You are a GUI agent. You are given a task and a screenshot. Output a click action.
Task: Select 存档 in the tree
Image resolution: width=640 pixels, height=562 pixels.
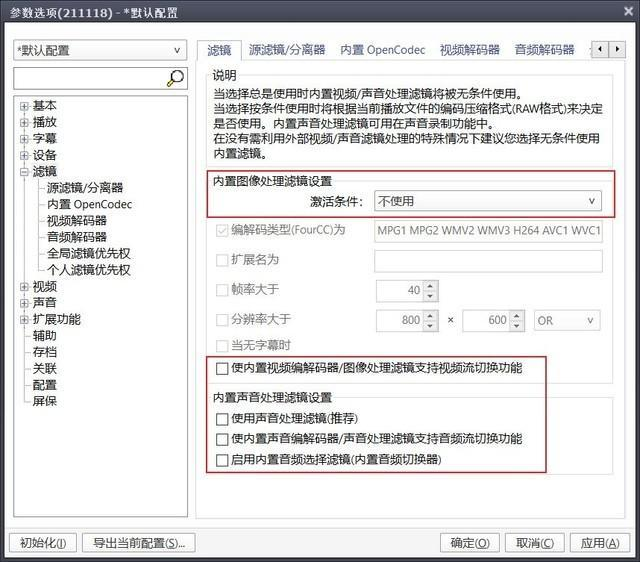[x=45, y=352]
